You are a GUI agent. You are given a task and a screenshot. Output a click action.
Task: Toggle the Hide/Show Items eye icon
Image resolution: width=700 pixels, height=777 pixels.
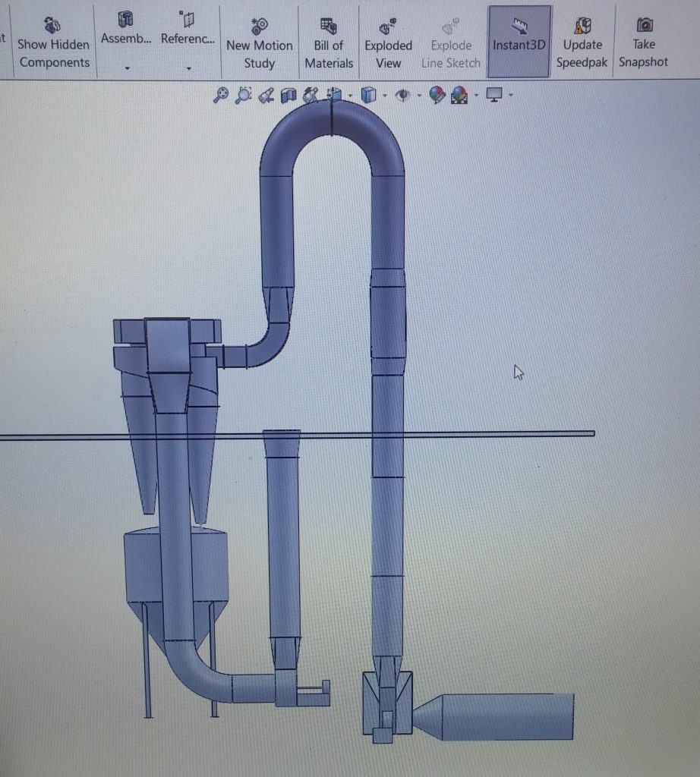coord(403,96)
